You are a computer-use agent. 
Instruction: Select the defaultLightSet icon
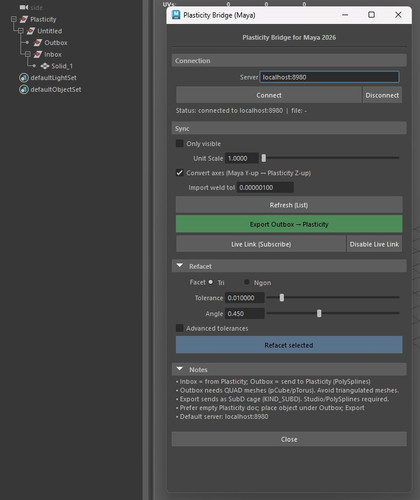(x=24, y=78)
